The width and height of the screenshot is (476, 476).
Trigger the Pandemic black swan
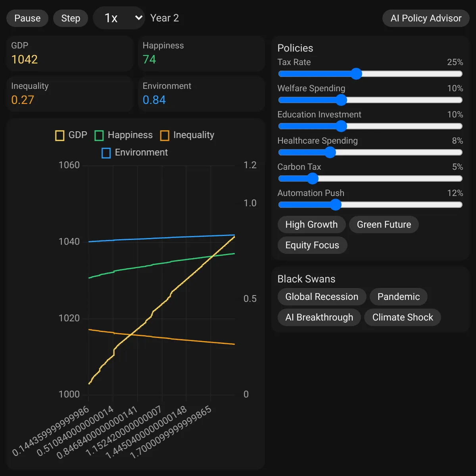tap(399, 297)
